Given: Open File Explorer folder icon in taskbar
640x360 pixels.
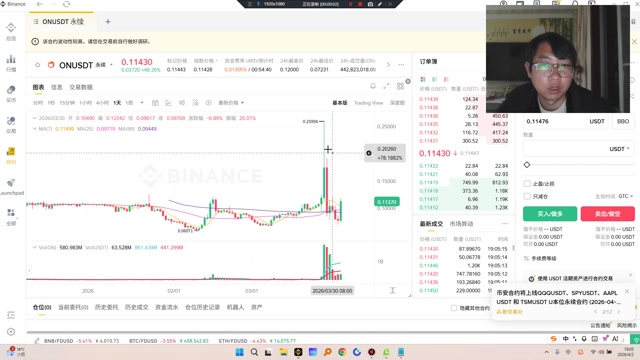Looking at the screenshot, I should [x=283, y=352].
